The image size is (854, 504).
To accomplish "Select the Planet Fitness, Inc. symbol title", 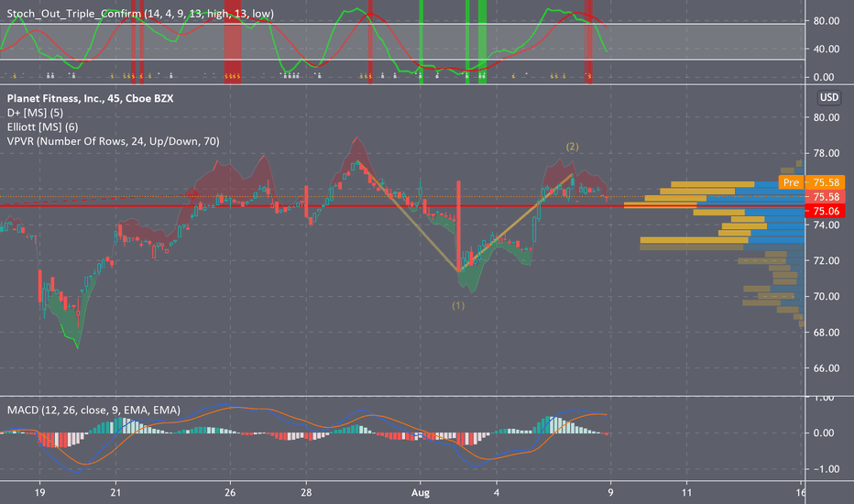I will (x=90, y=99).
